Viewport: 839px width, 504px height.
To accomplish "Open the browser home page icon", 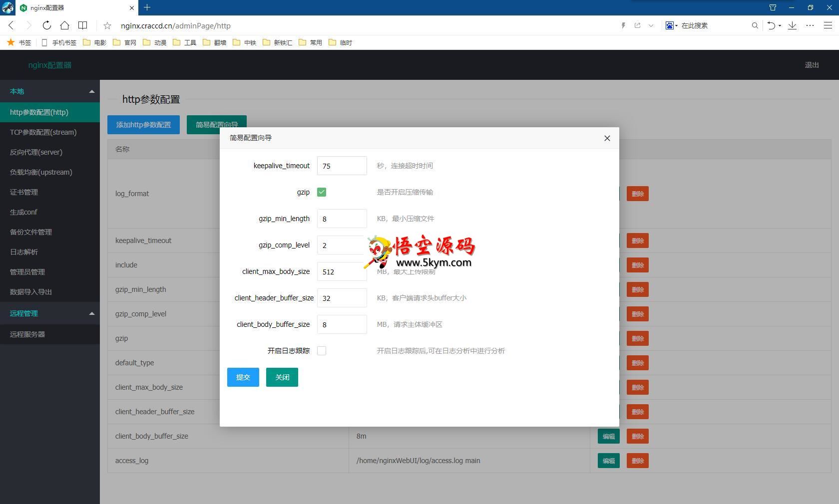I will click(64, 25).
